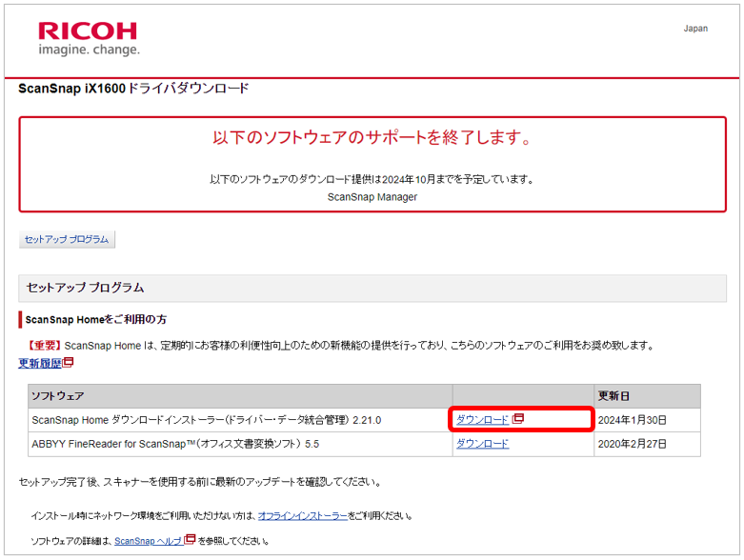Click the セットアップ完了後 update reminder sentence

tap(200, 482)
